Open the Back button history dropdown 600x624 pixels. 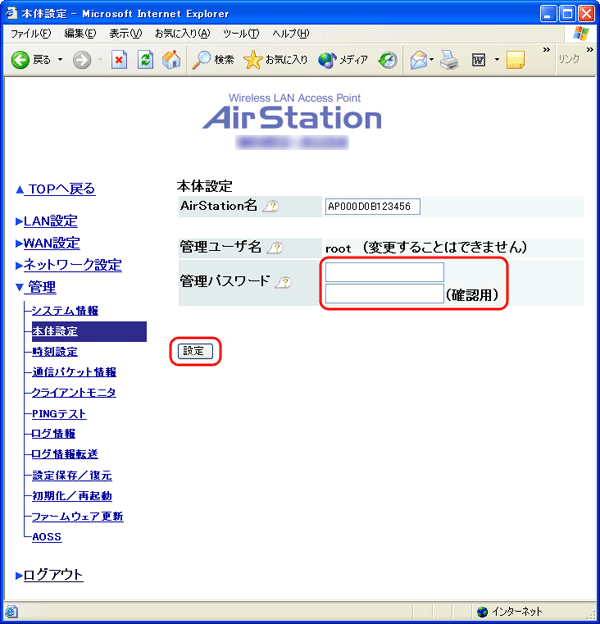tap(60, 60)
